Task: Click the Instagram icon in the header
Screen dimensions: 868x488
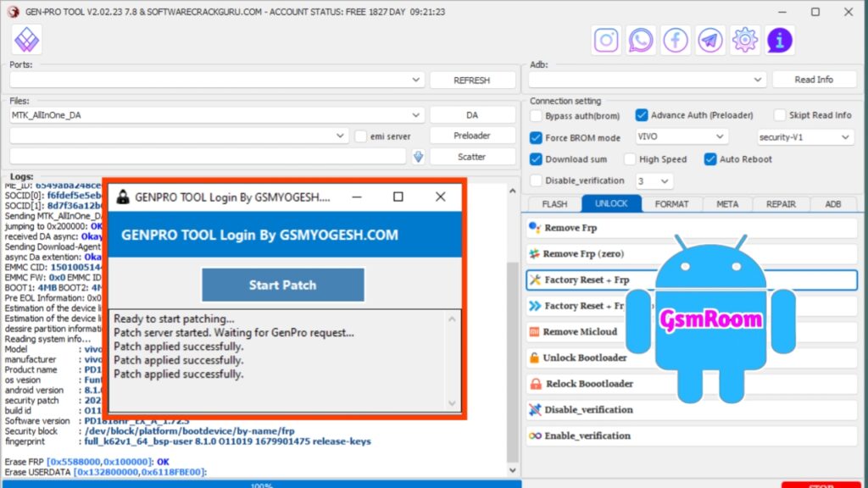Action: (x=606, y=40)
